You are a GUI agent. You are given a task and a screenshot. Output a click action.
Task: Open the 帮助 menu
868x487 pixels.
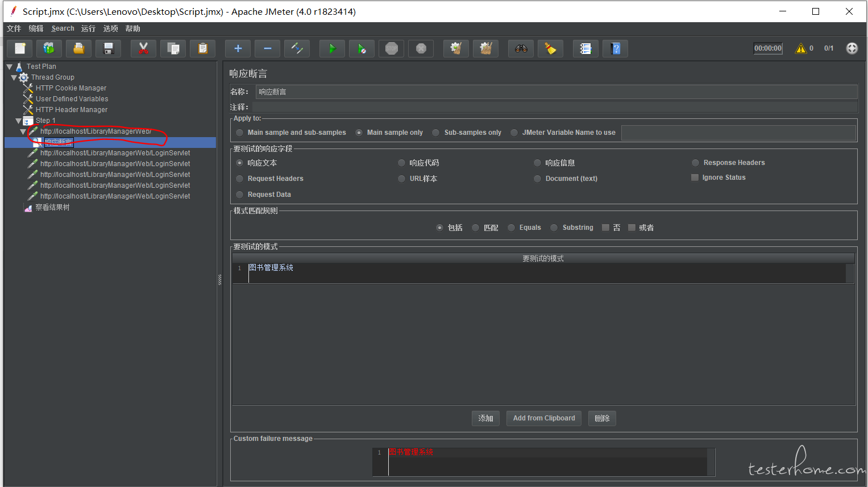pyautogui.click(x=132, y=28)
